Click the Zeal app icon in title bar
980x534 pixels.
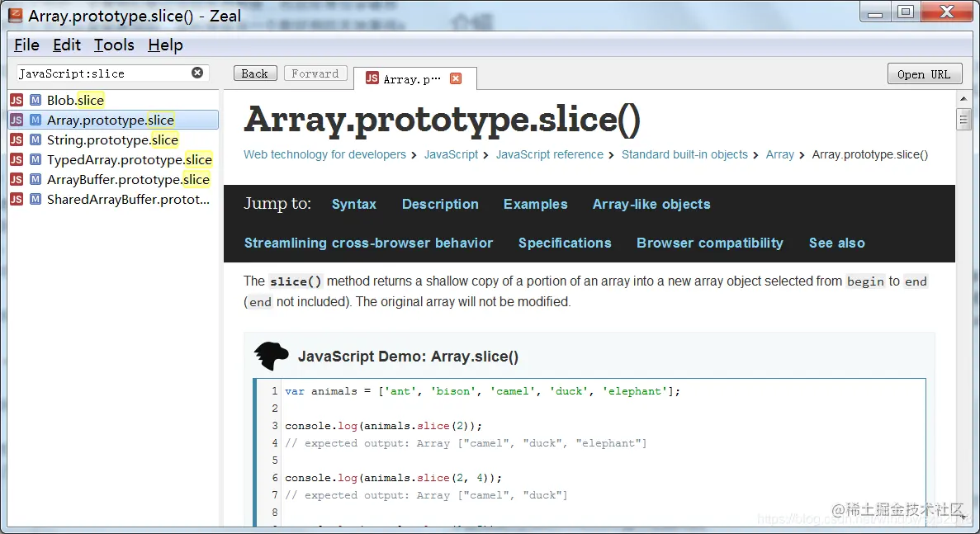click(16, 16)
